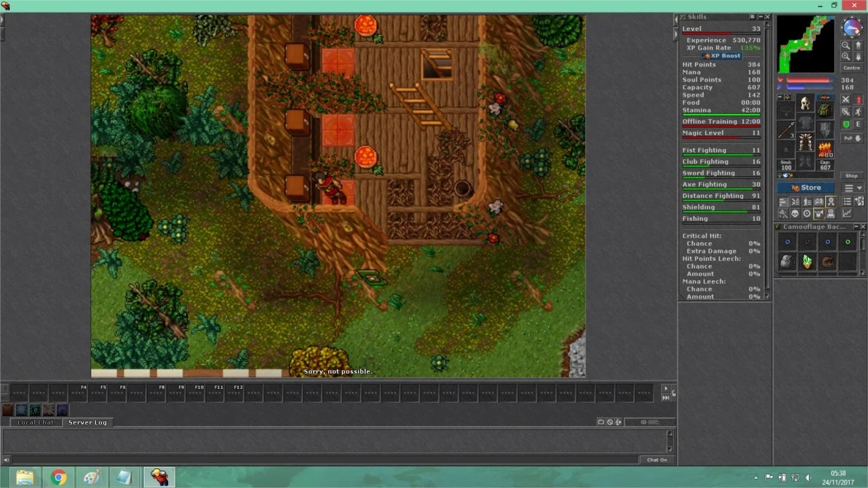This screenshot has height=488, width=868.
Task: Open Google Chrome from the taskbar
Action: coord(59,477)
